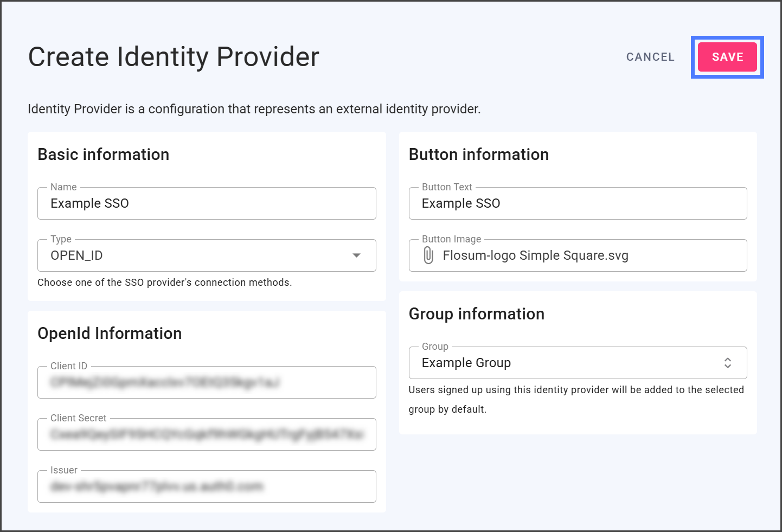Click into the Issuer field
The width and height of the screenshot is (782, 532).
[206, 486]
